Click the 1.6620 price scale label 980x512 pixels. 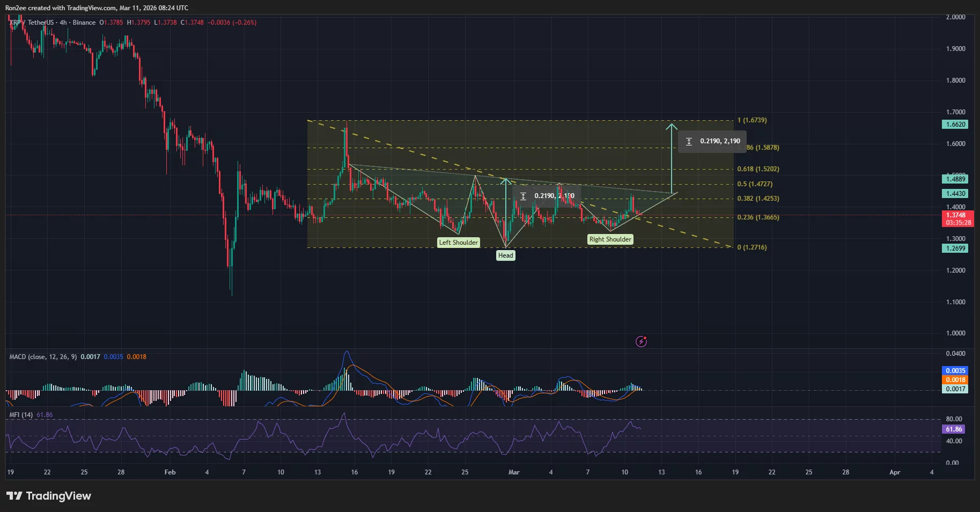tap(955, 124)
